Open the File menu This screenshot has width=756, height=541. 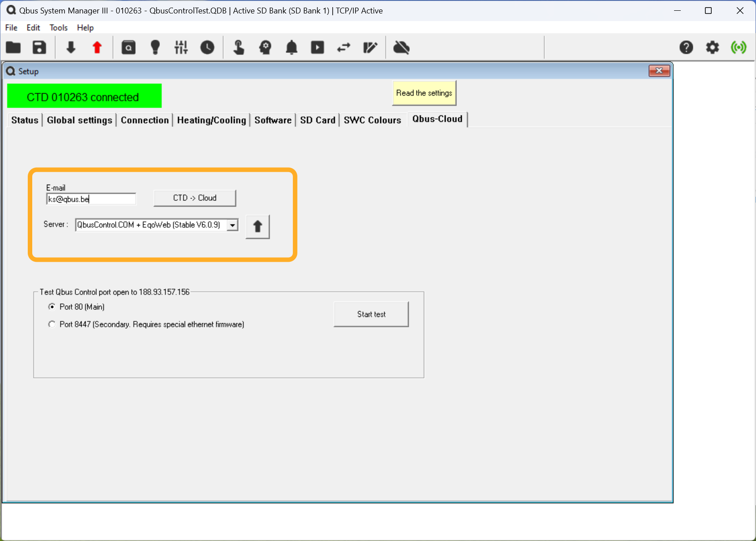(11, 28)
